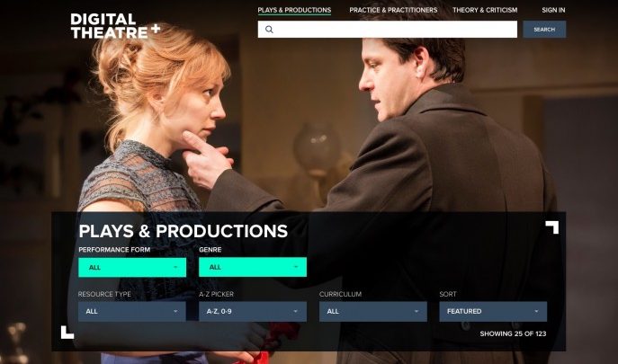Click the magnifier icon in search bar
Screen dimensions: 618x364
tap(269, 29)
